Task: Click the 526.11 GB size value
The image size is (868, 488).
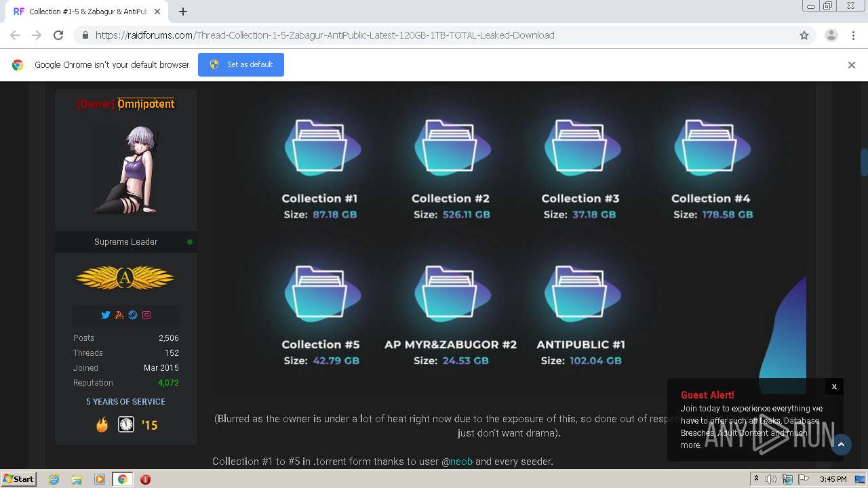Action: coord(467,214)
